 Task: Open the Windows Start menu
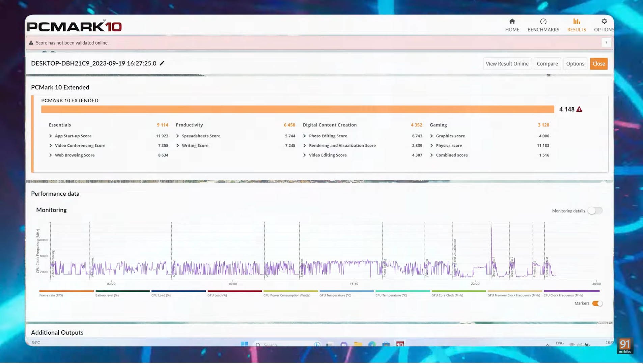click(x=245, y=344)
